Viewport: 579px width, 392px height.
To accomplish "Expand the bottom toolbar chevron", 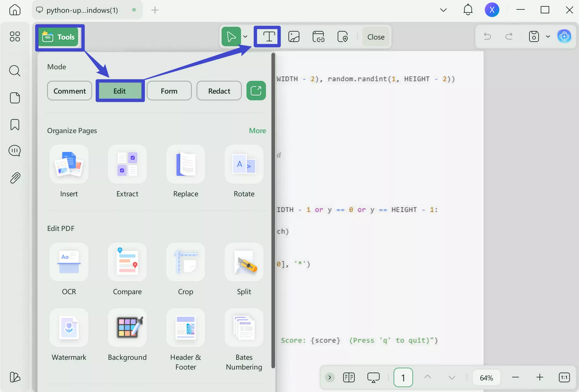I will click(329, 377).
